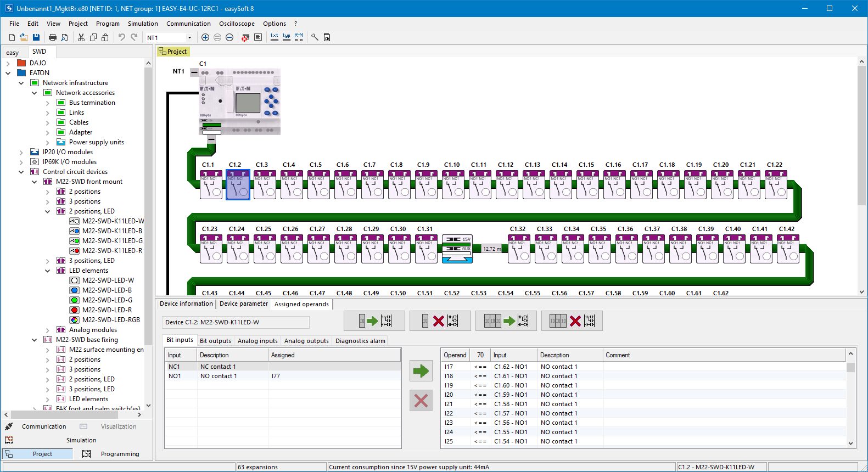Click the red X remove operand button

[421, 401]
